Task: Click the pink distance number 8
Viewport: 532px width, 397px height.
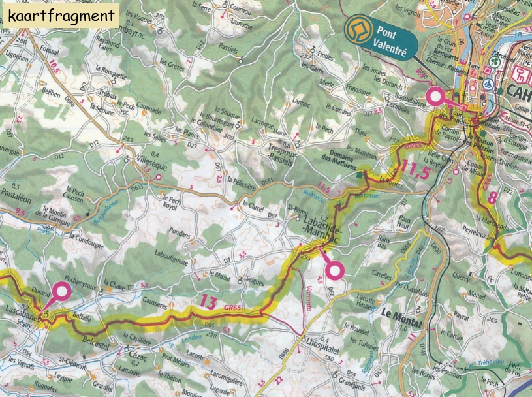Action: (492, 198)
